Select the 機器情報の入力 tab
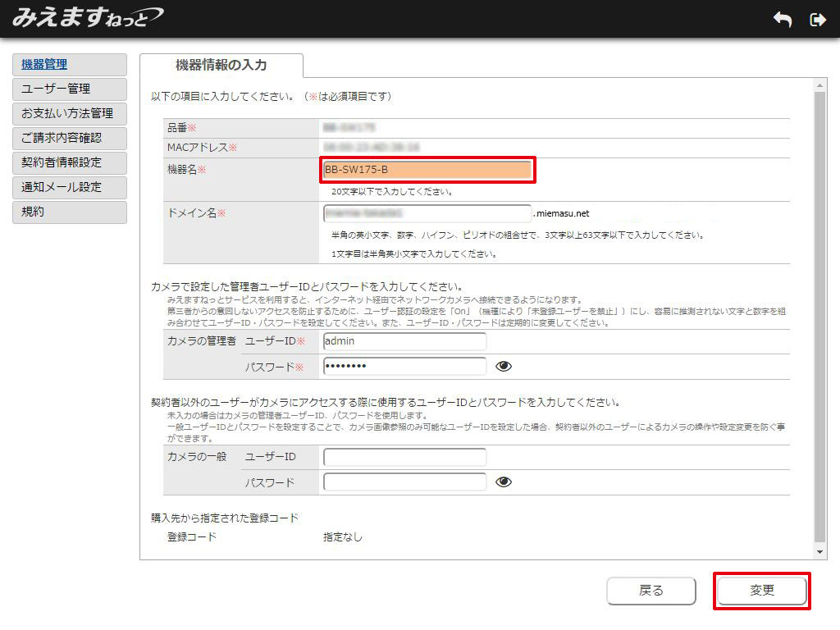This screenshot has width=840, height=630. (x=221, y=66)
